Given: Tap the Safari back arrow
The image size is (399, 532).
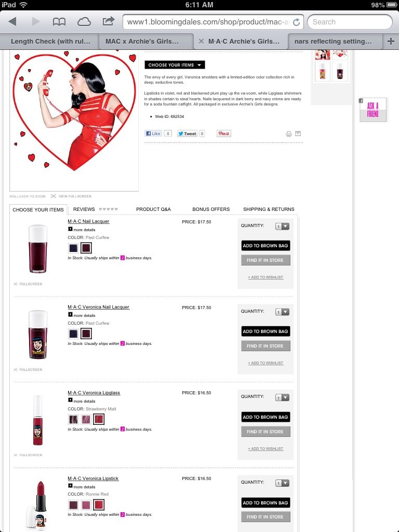Looking at the screenshot, I should point(12,22).
